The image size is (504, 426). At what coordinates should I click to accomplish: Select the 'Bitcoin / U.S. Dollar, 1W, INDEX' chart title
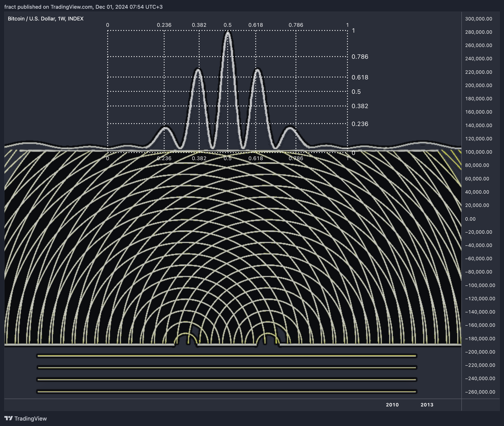[46, 18]
